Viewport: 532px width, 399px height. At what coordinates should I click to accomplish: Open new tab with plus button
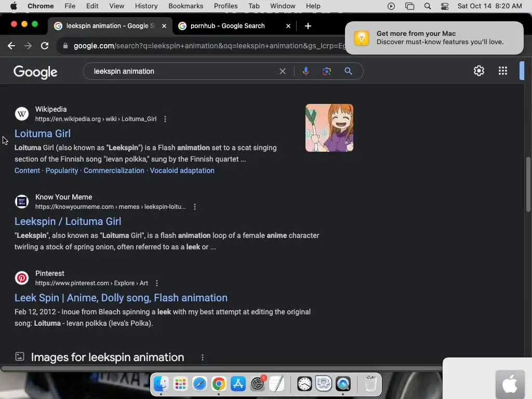(308, 26)
